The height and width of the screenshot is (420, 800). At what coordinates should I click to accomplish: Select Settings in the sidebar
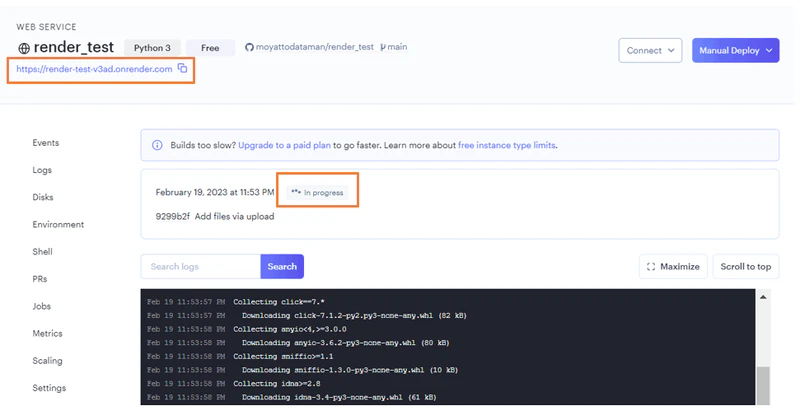[x=49, y=388]
